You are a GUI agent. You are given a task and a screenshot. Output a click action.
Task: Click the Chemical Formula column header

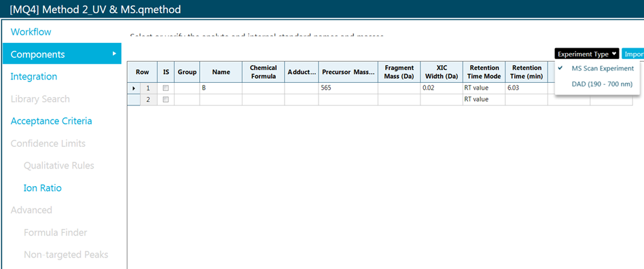click(x=264, y=72)
